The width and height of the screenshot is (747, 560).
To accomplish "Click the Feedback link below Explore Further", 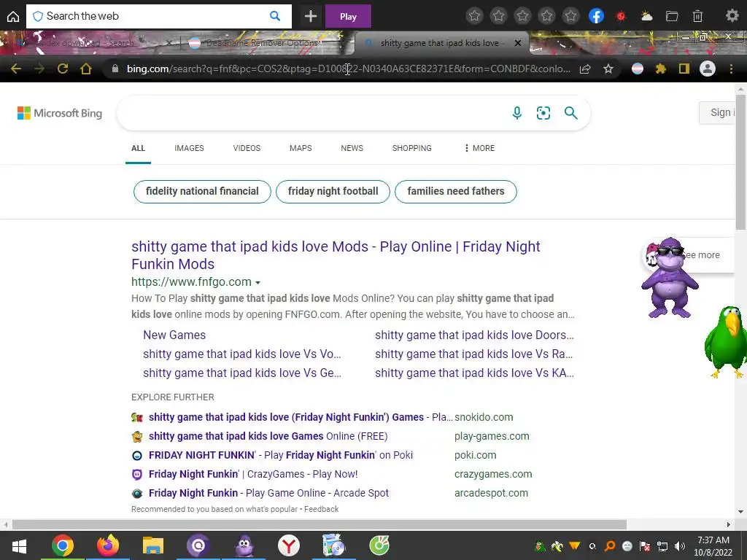I will tap(321, 509).
